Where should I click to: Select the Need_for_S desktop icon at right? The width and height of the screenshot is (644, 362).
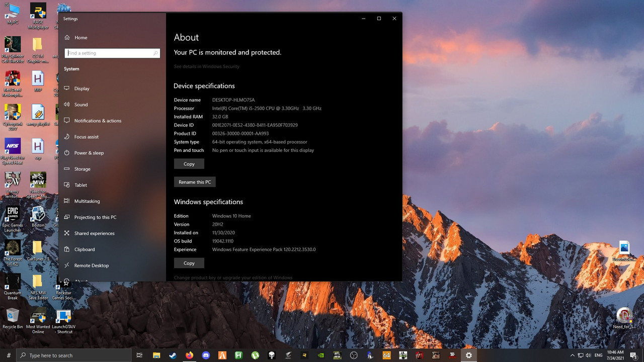pos(624,318)
